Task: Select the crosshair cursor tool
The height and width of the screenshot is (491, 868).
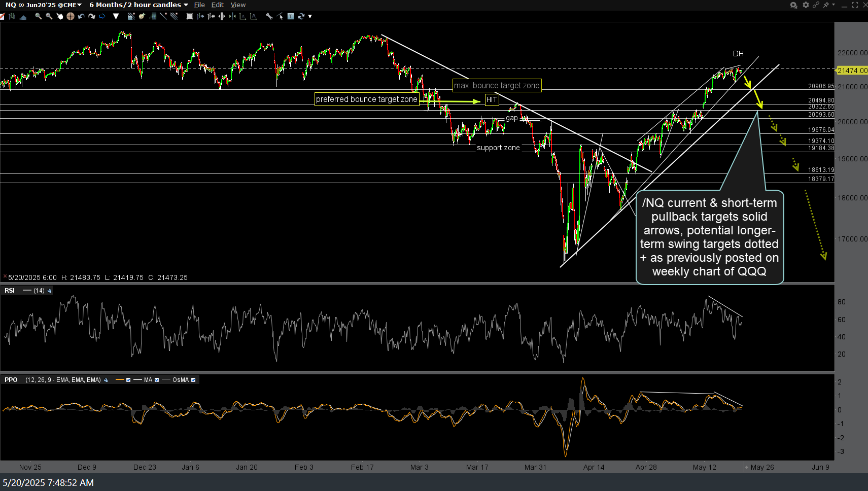Action: [70, 16]
